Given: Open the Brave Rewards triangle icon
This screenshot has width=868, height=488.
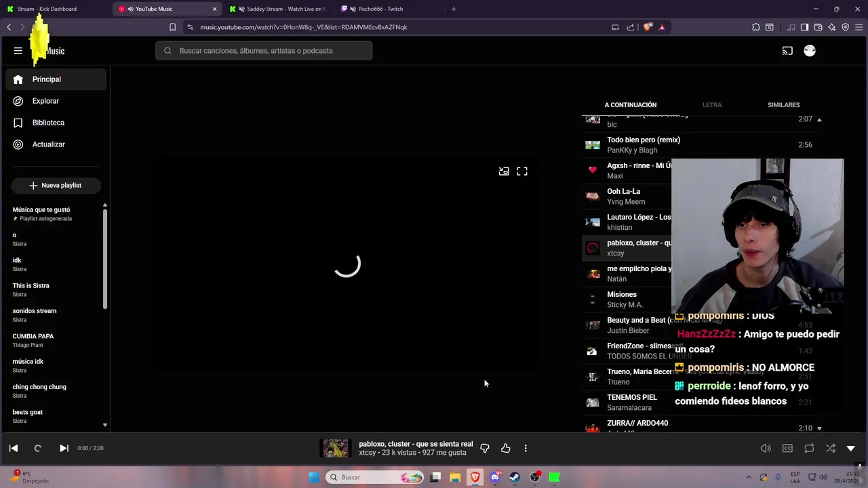Looking at the screenshot, I should coord(662,27).
